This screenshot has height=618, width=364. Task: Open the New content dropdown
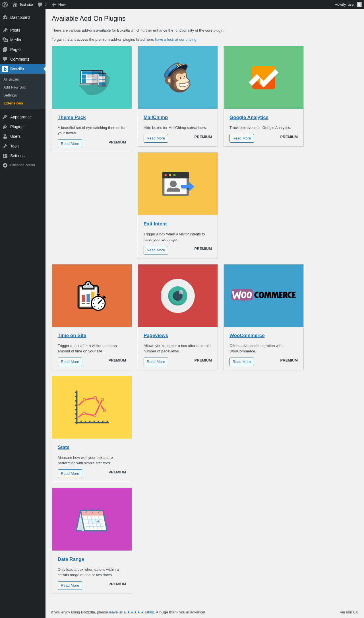59,5
